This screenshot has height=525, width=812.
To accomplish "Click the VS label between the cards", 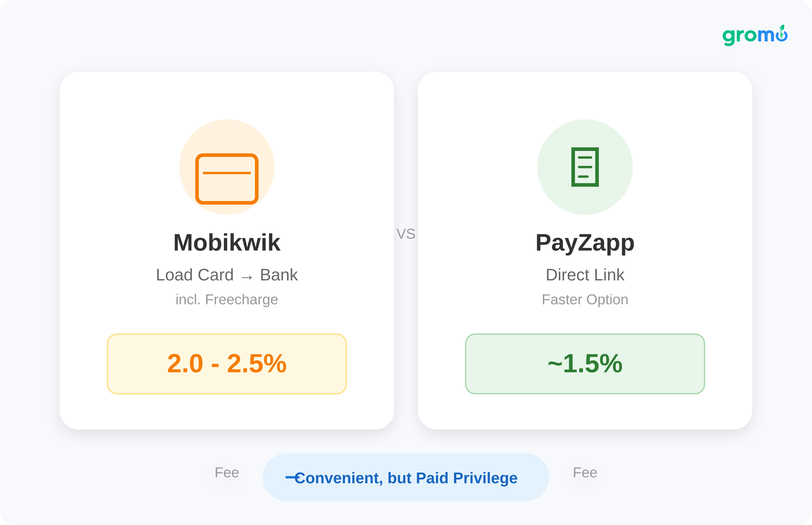I will point(406,234).
